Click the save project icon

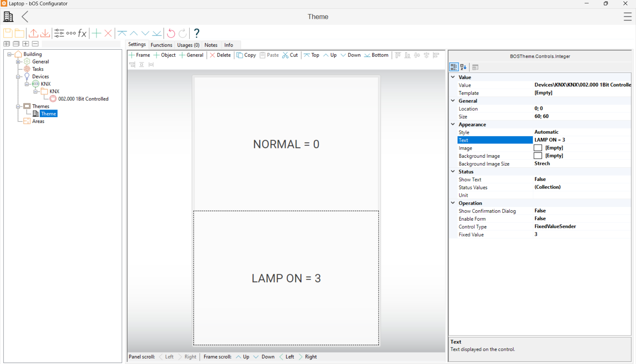(x=8, y=33)
